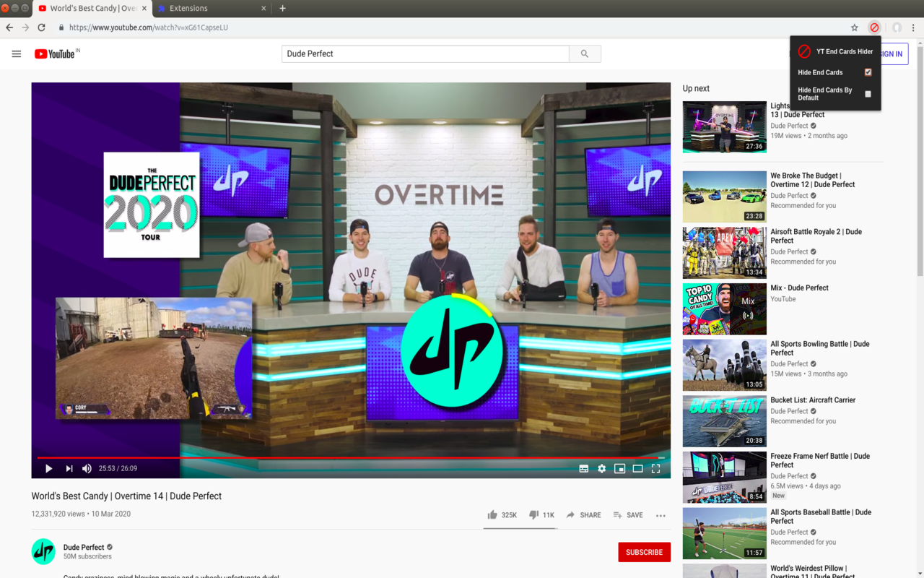Viewport: 924px width, 578px height.
Task: Click the Cory gameplay end card video
Action: coord(154,358)
